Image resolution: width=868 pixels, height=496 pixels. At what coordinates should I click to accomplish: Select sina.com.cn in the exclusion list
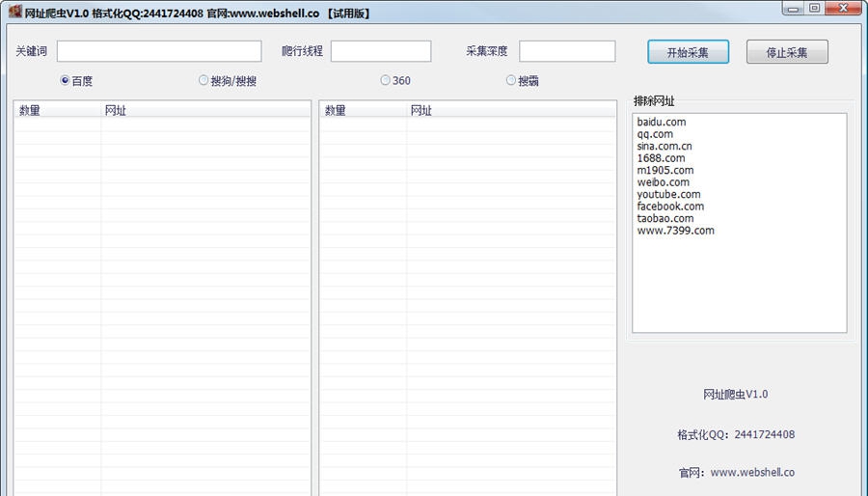pos(665,146)
